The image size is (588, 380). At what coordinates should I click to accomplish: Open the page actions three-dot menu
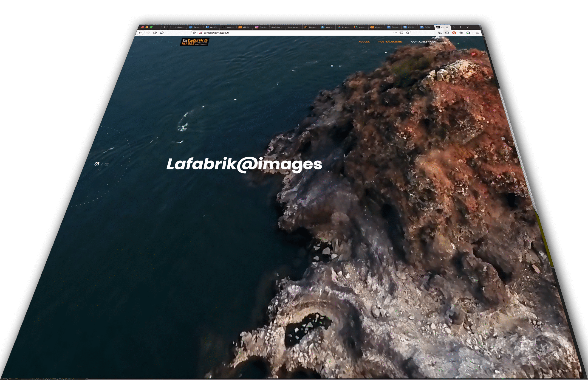[395, 33]
